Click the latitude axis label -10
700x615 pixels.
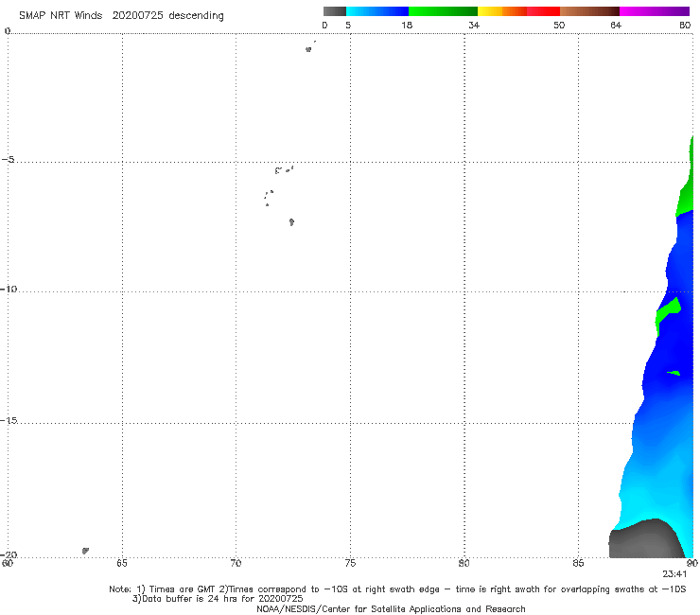pyautogui.click(x=9, y=289)
